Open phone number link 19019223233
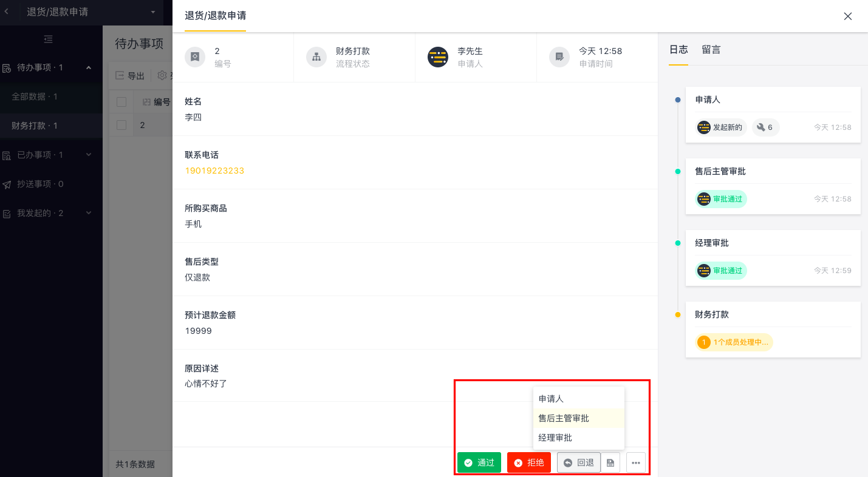Screen dimensions: 868x477 214,171
